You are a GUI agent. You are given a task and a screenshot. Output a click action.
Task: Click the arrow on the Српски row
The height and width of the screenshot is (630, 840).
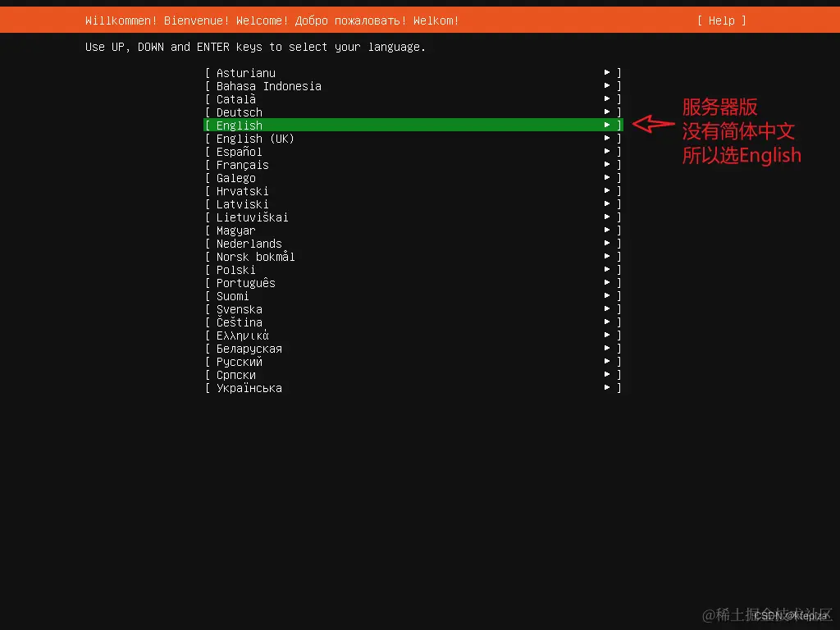pos(607,374)
